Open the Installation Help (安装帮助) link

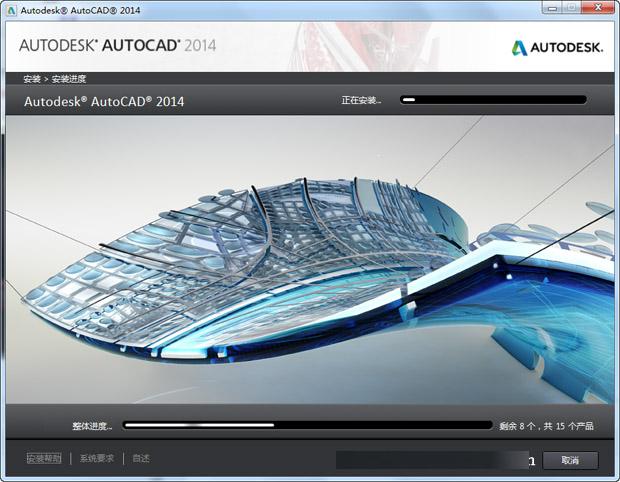click(x=44, y=459)
